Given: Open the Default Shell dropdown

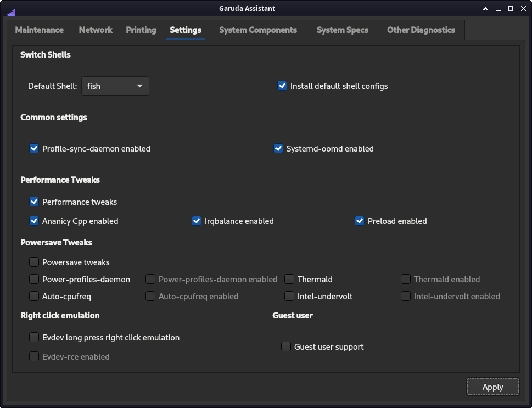Looking at the screenshot, I should (x=115, y=86).
